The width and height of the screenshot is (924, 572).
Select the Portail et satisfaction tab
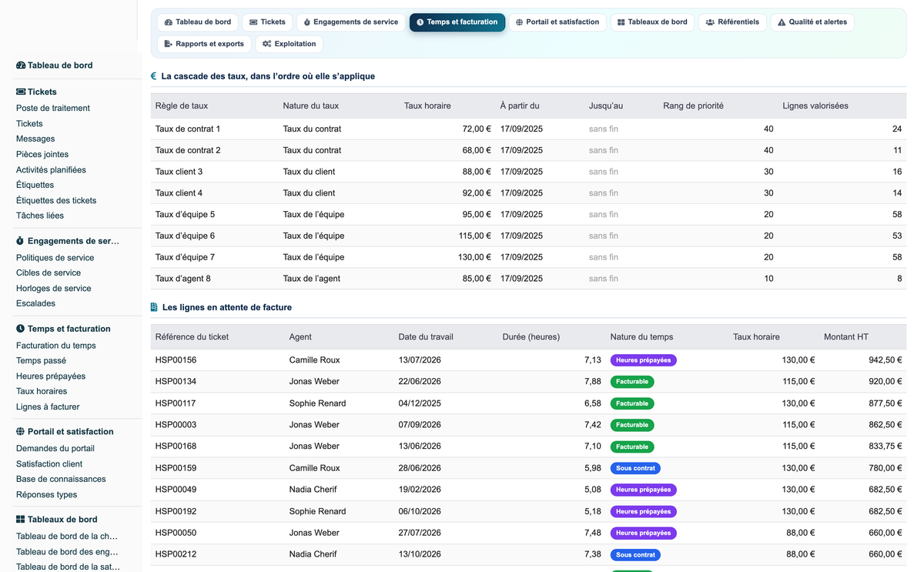click(x=557, y=22)
